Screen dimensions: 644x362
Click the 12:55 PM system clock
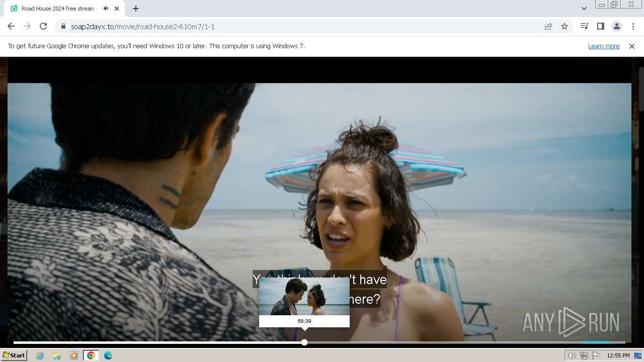(618, 355)
